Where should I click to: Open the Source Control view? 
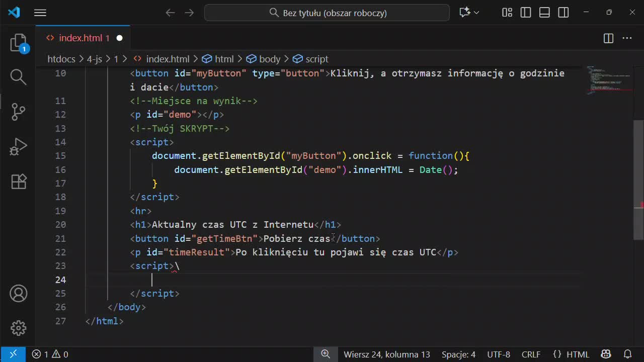(x=19, y=111)
